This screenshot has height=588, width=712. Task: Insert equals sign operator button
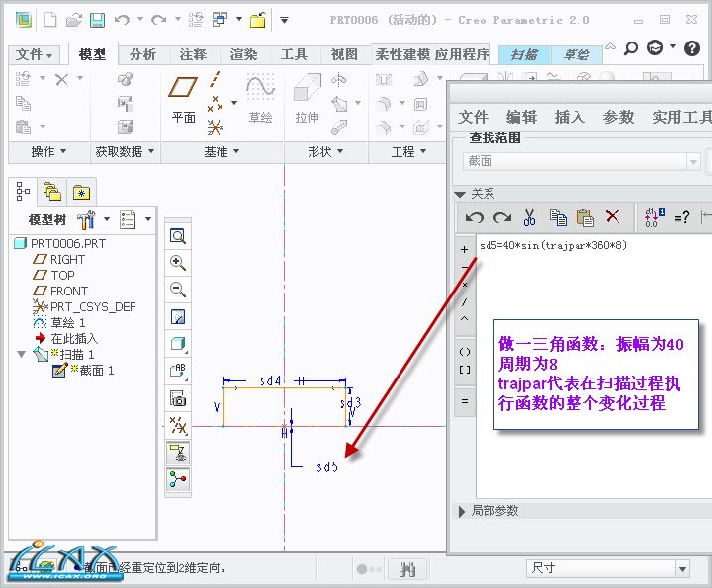(465, 401)
